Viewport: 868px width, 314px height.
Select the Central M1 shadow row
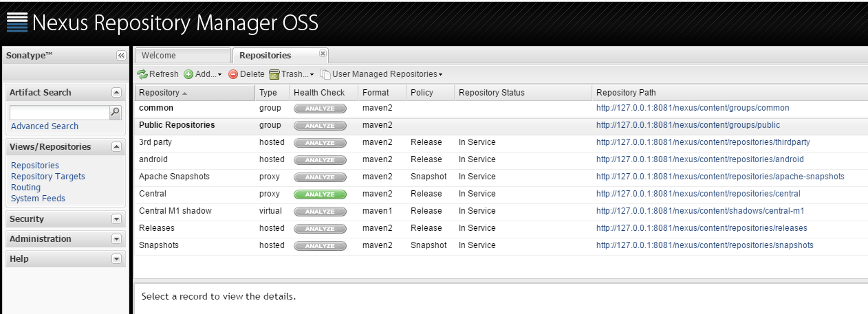tap(501, 212)
